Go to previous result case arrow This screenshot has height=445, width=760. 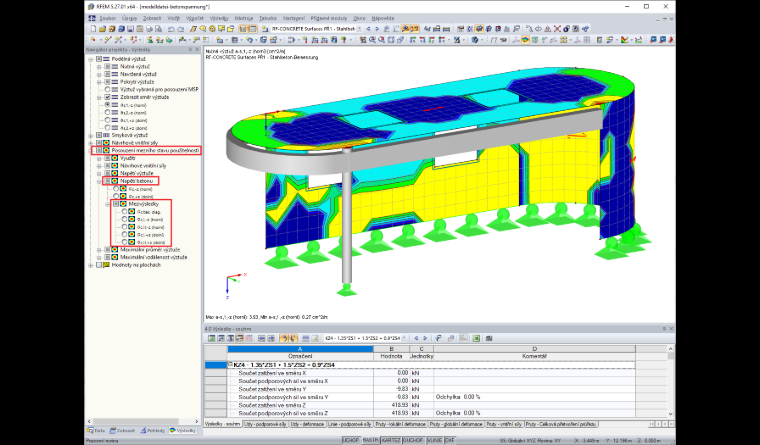(x=368, y=29)
